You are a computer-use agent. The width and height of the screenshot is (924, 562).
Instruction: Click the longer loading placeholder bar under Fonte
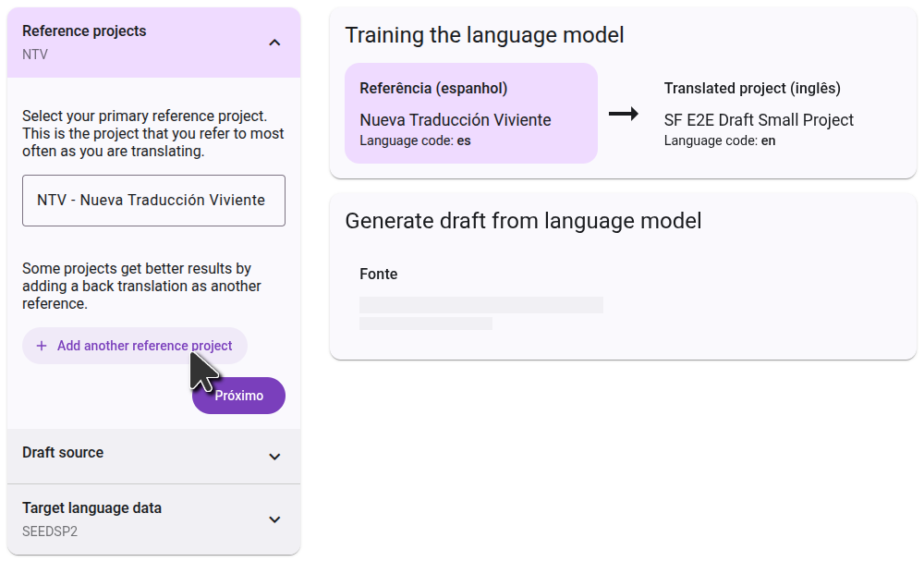pos(480,305)
